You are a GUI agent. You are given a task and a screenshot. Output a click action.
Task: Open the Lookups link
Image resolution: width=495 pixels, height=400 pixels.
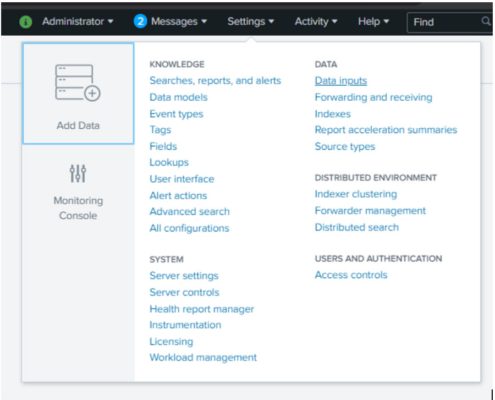point(169,162)
